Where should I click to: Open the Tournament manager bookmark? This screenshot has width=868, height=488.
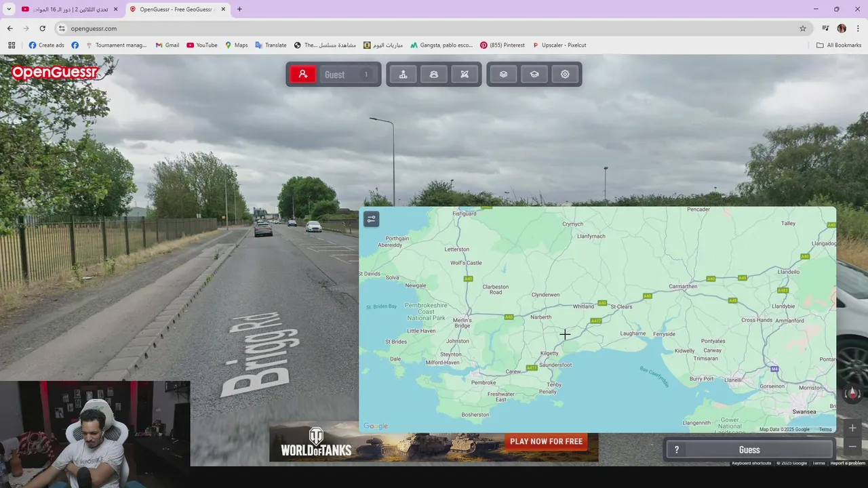pyautogui.click(x=116, y=45)
